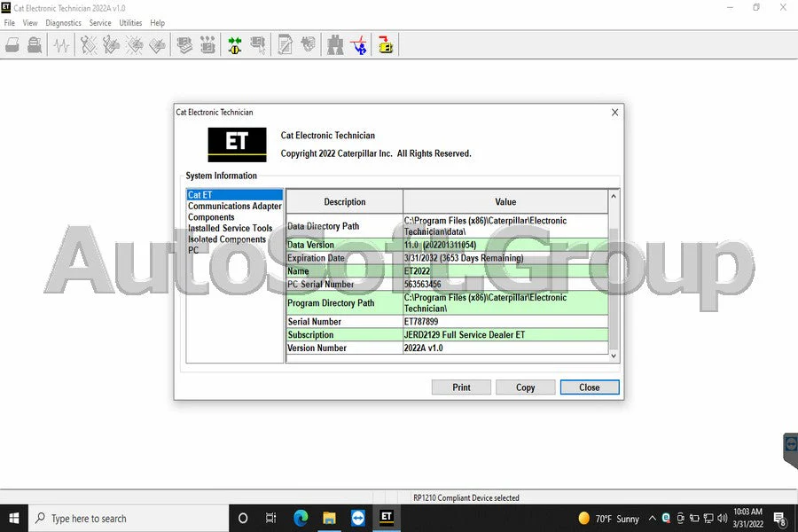798x532 pixels.
Task: Click the binoculars search toolbar icon
Action: pos(335,45)
